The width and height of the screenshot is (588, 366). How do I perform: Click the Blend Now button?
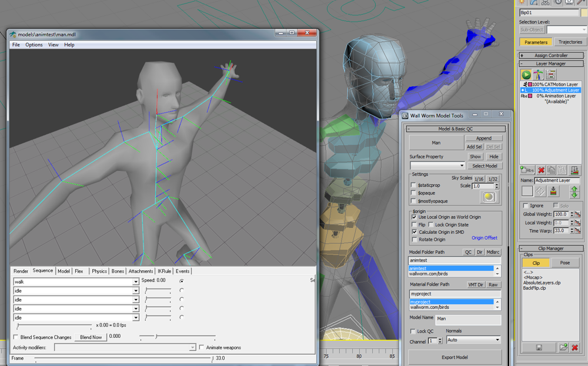coord(91,337)
